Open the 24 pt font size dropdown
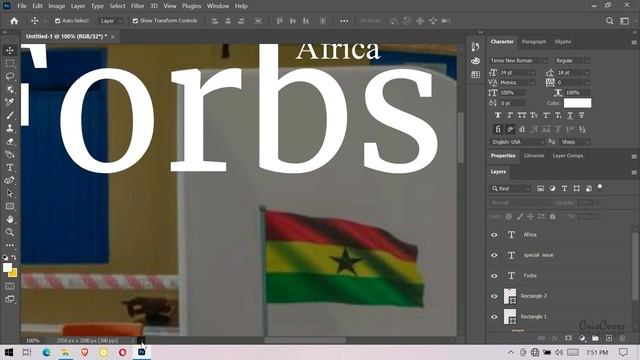The width and height of the screenshot is (640, 360). tap(532, 73)
